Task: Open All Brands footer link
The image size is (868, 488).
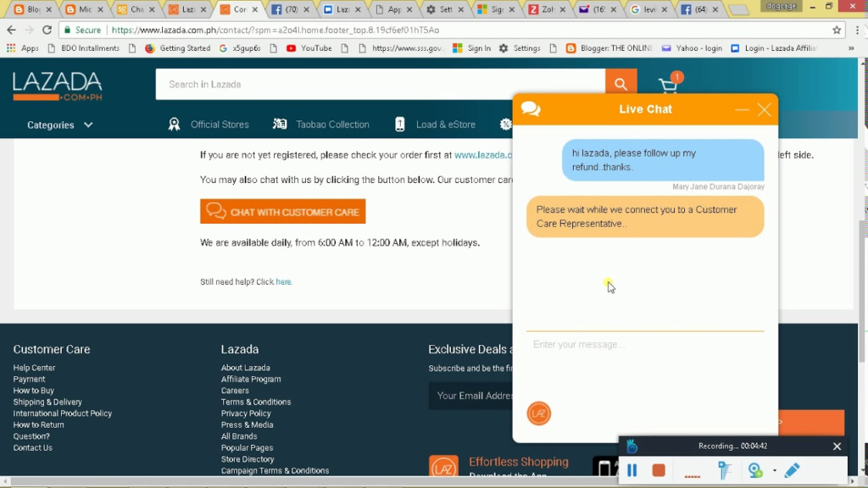Action: (x=238, y=436)
